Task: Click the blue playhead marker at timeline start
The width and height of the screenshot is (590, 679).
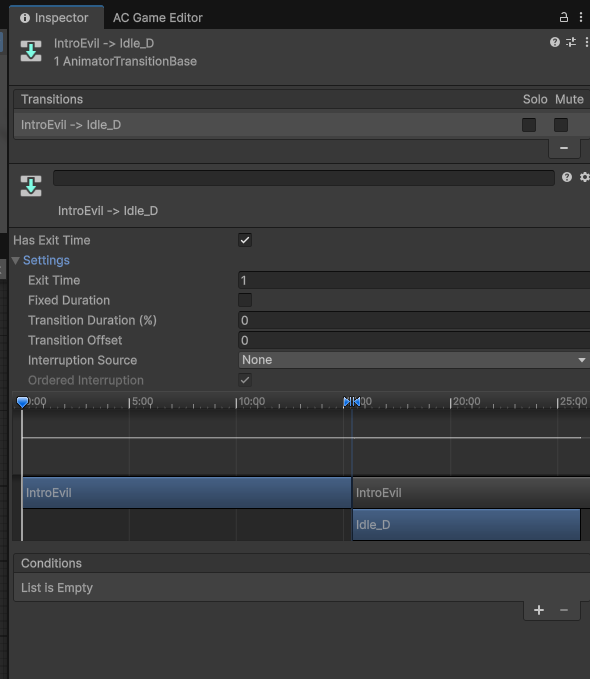Action: click(x=23, y=402)
